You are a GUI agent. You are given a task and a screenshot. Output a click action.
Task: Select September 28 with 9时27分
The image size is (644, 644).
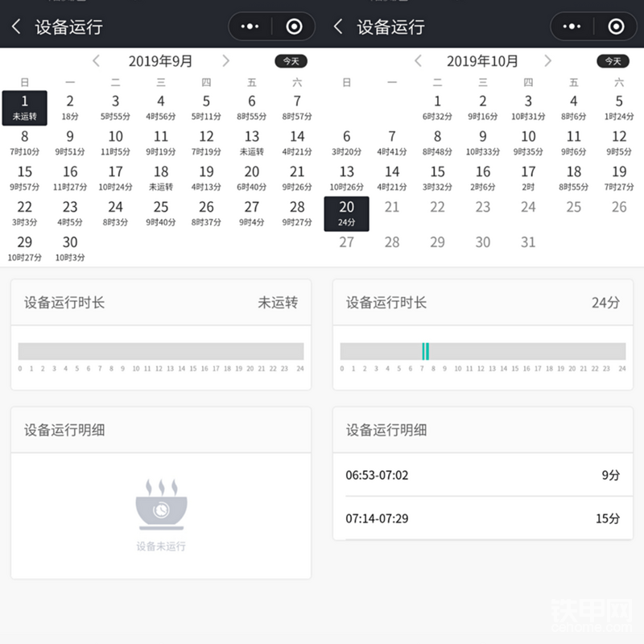point(297,214)
